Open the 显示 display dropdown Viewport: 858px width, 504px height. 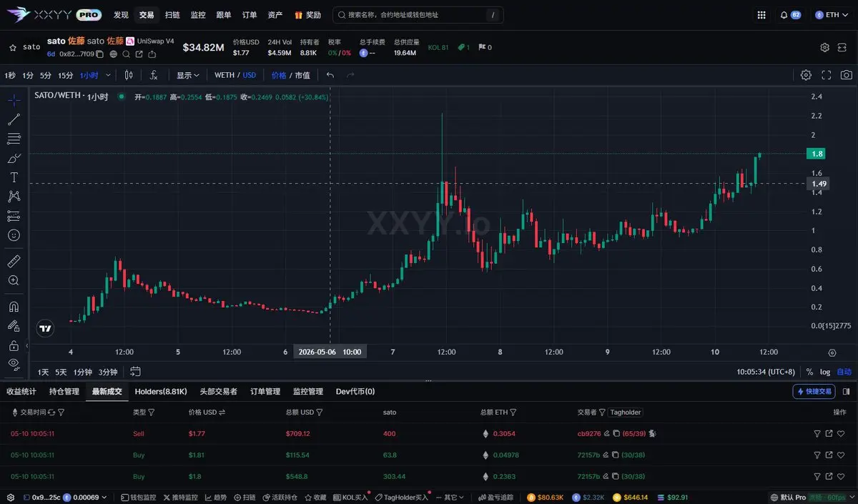[x=188, y=75]
